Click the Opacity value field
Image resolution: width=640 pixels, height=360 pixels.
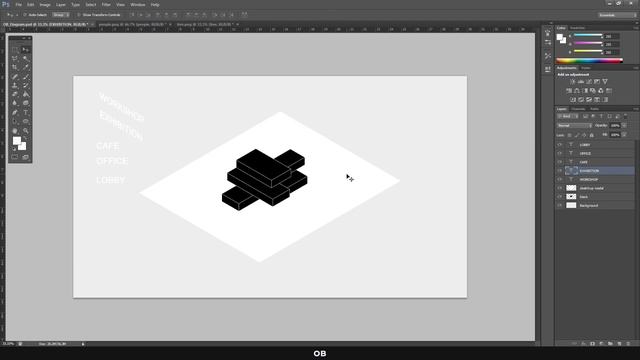(x=616, y=126)
